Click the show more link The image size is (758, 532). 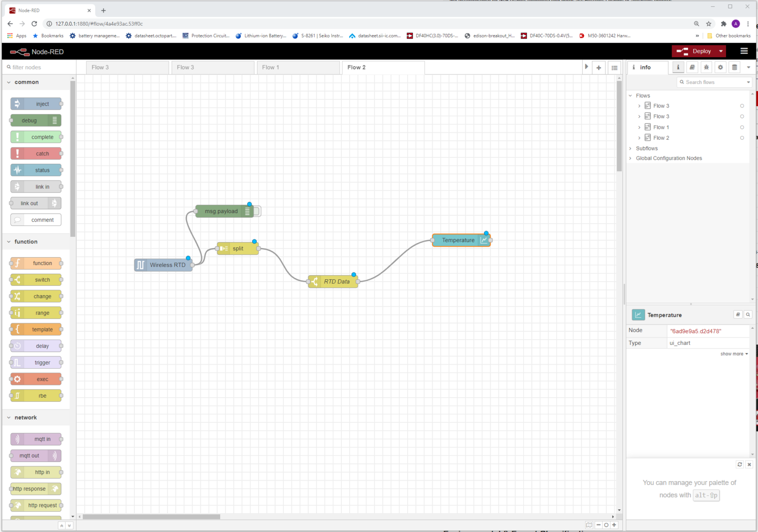pyautogui.click(x=734, y=354)
